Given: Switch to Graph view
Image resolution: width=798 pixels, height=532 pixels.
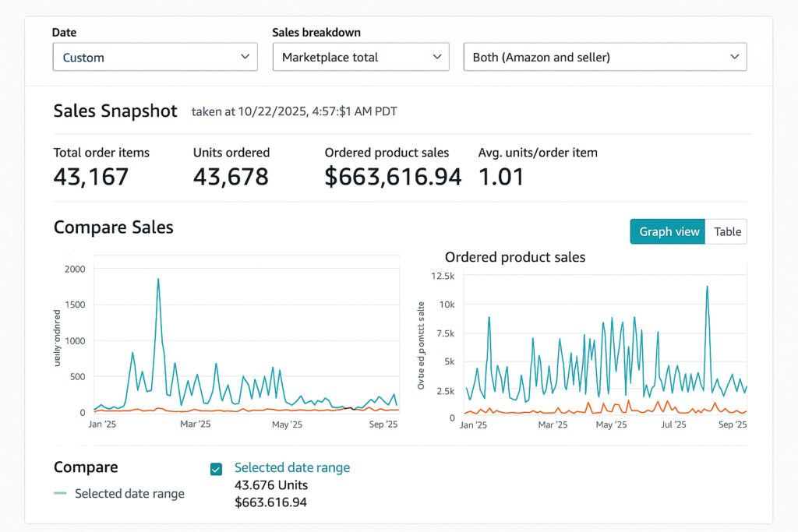Looking at the screenshot, I should click(668, 231).
